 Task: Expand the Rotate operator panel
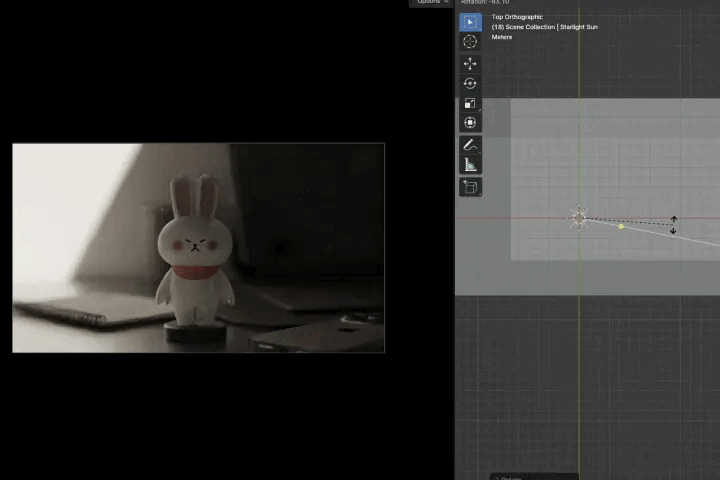534,477
